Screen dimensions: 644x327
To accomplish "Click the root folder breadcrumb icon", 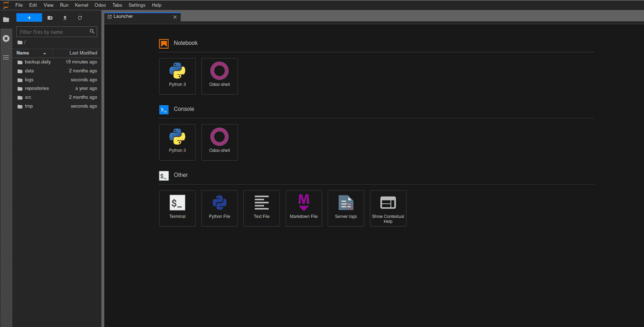I will 20,43.
